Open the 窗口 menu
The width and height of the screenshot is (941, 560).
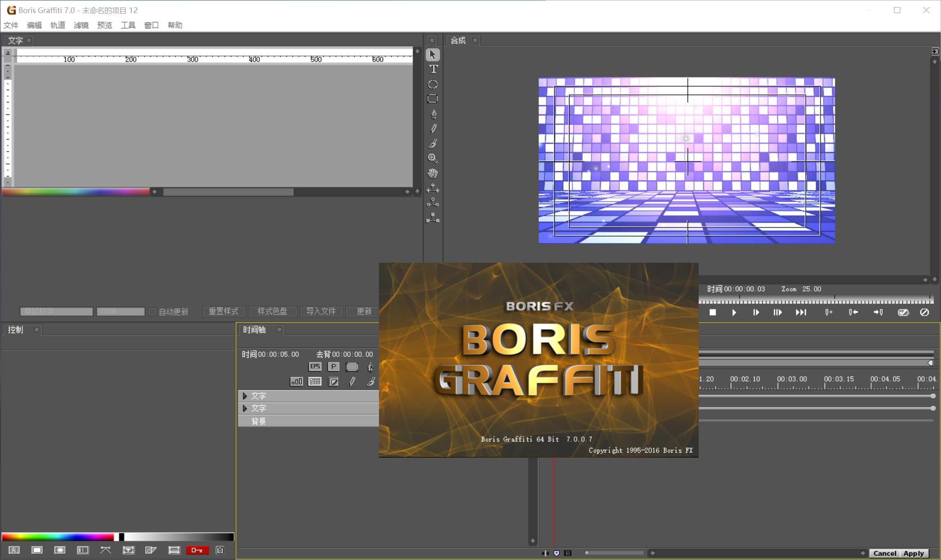(151, 25)
